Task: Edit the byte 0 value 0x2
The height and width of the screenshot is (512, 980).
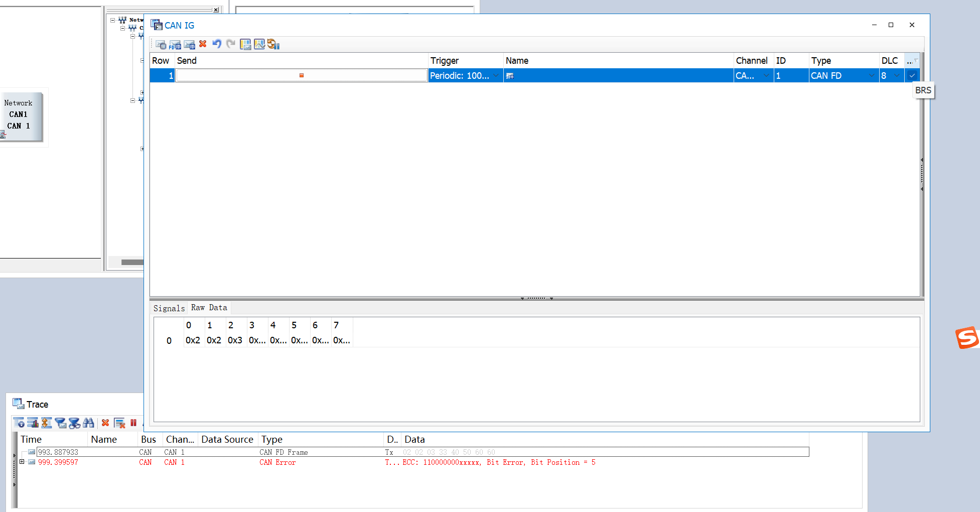Action: (x=193, y=340)
